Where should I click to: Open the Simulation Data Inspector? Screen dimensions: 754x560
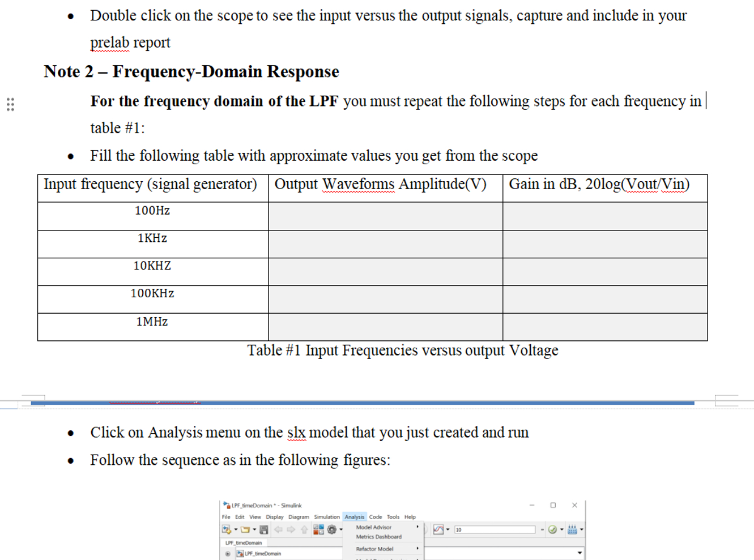[437, 529]
